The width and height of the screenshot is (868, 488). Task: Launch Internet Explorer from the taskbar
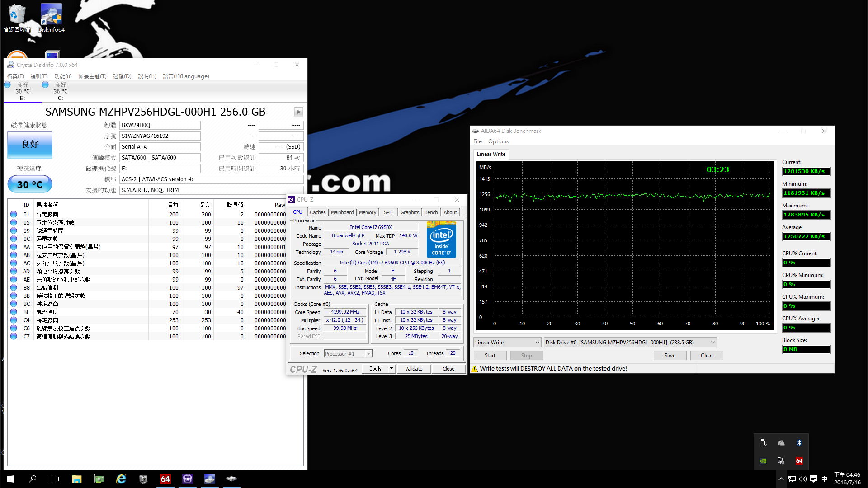click(x=121, y=479)
